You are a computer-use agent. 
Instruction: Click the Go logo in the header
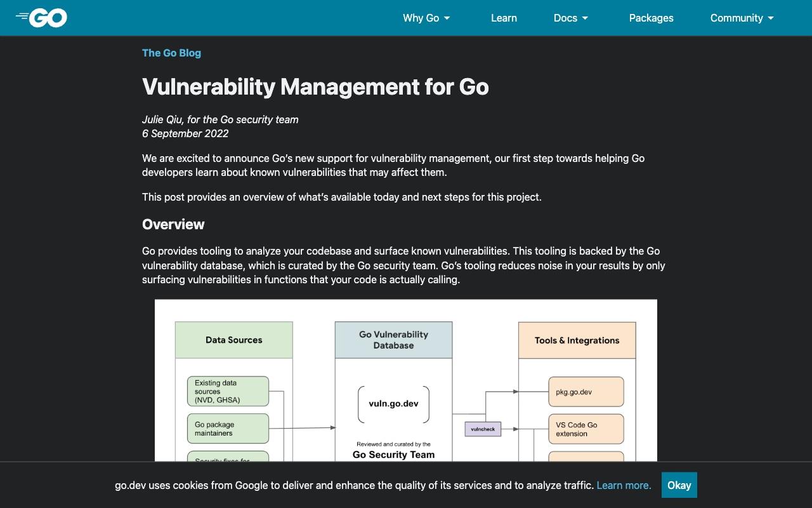click(x=41, y=18)
